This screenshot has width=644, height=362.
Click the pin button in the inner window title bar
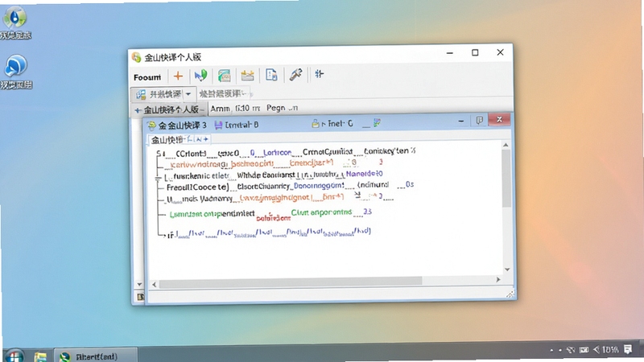coord(479,120)
